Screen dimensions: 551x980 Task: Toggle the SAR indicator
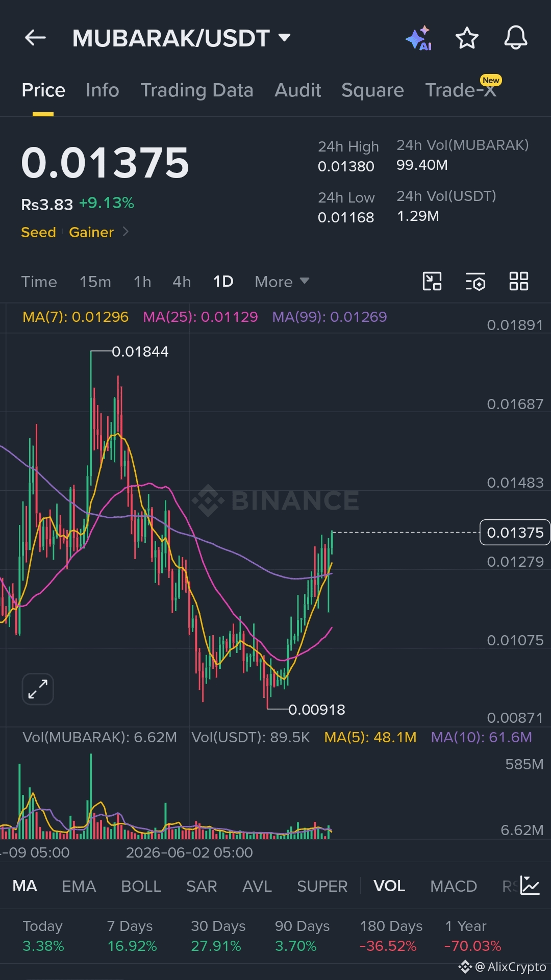coord(202,886)
